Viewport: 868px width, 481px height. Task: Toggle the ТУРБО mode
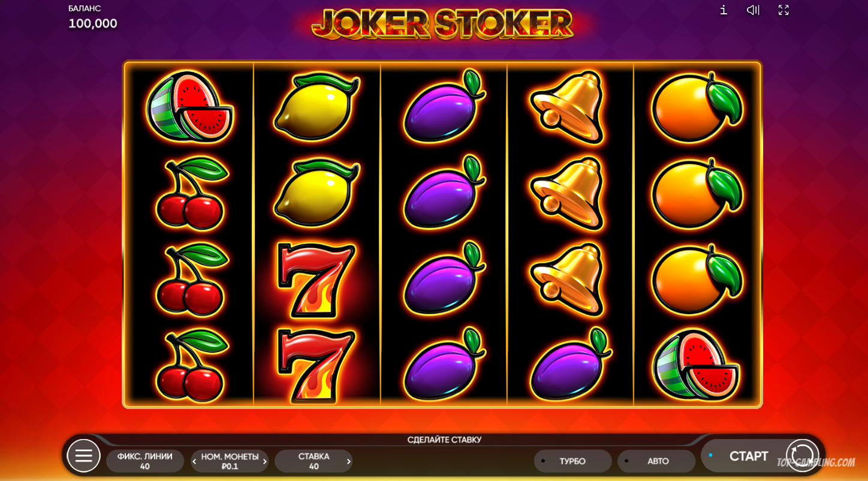[572, 461]
